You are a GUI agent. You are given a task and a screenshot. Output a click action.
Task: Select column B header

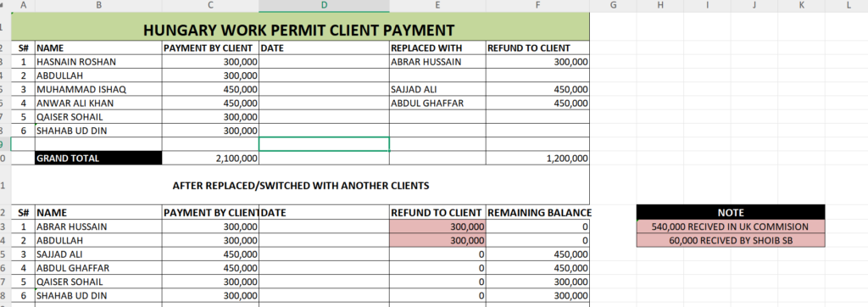click(98, 5)
